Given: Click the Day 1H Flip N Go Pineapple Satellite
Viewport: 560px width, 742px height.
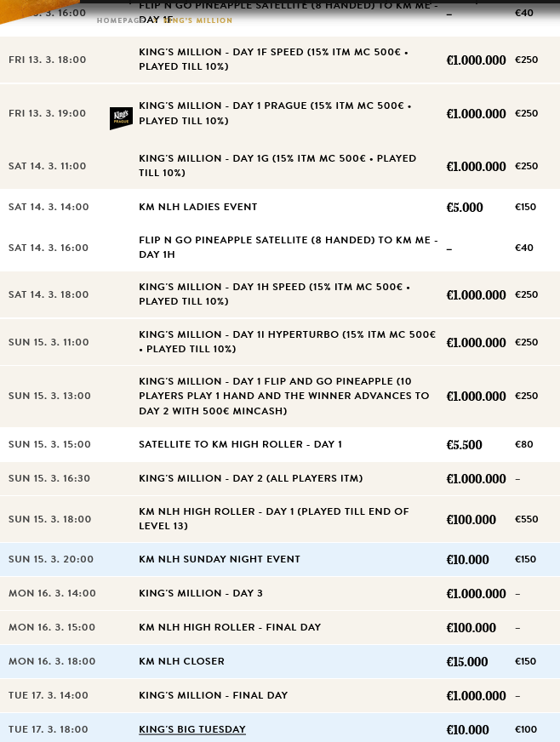Looking at the screenshot, I should (288, 248).
